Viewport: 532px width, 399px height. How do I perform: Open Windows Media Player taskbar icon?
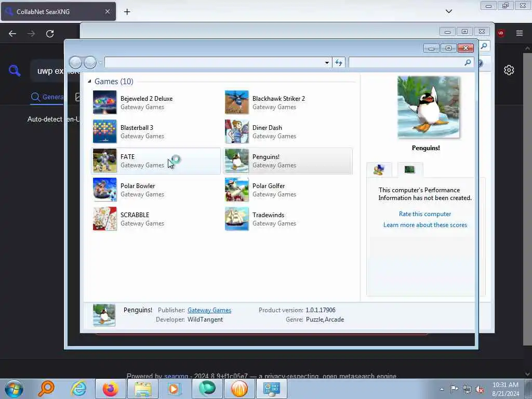[175, 389]
